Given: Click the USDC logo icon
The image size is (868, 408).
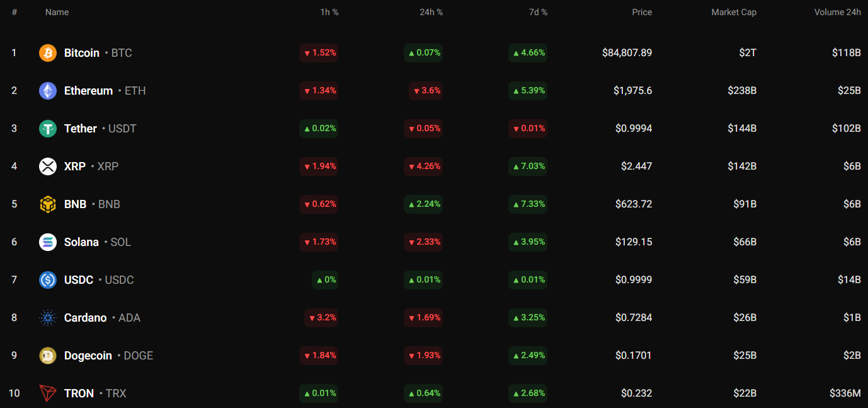Looking at the screenshot, I should click(48, 280).
